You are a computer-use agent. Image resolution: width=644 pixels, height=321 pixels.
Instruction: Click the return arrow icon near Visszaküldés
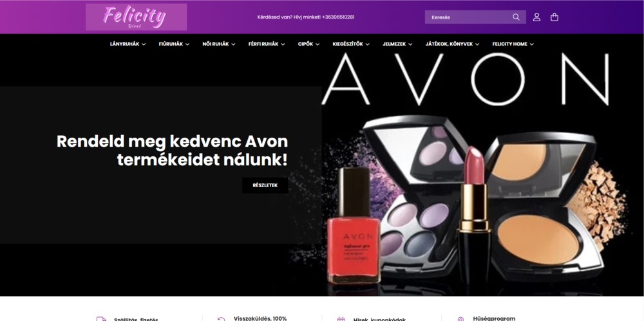click(x=222, y=319)
